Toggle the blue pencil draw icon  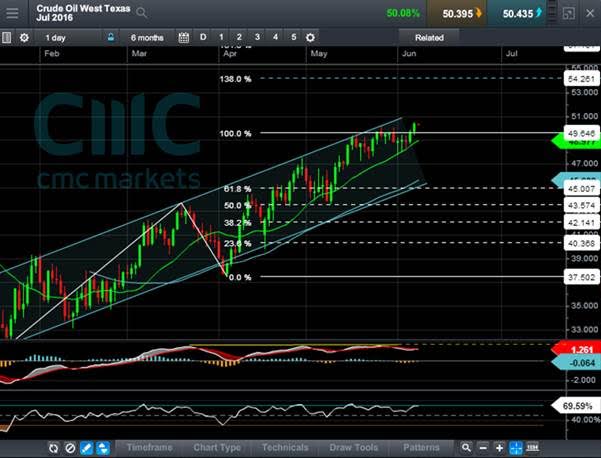[x=87, y=448]
